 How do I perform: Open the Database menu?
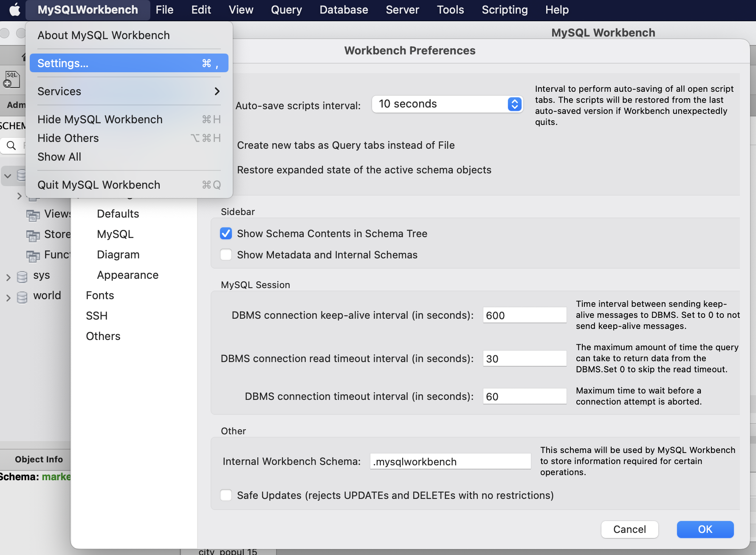point(344,10)
